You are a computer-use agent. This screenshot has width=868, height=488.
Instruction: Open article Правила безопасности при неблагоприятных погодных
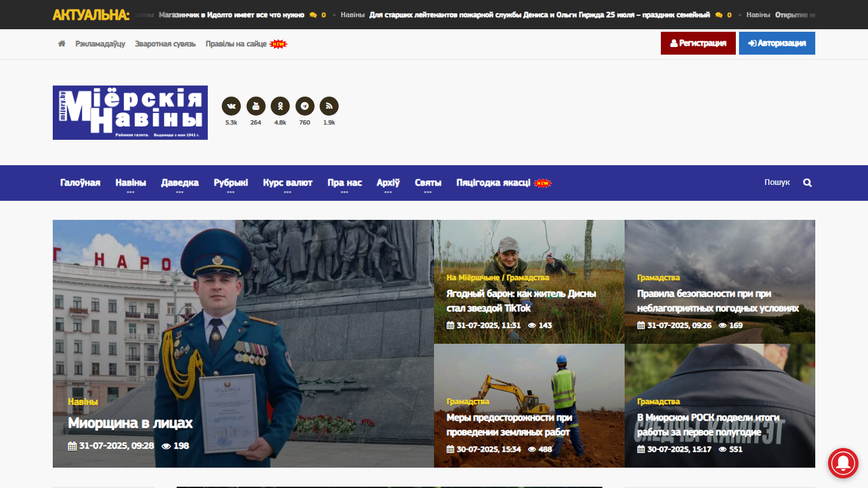tap(718, 301)
